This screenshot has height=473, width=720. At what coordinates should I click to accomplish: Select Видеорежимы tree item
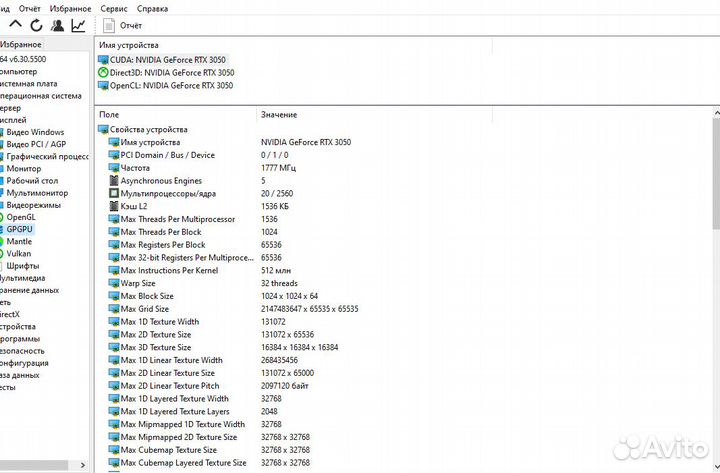(x=33, y=205)
